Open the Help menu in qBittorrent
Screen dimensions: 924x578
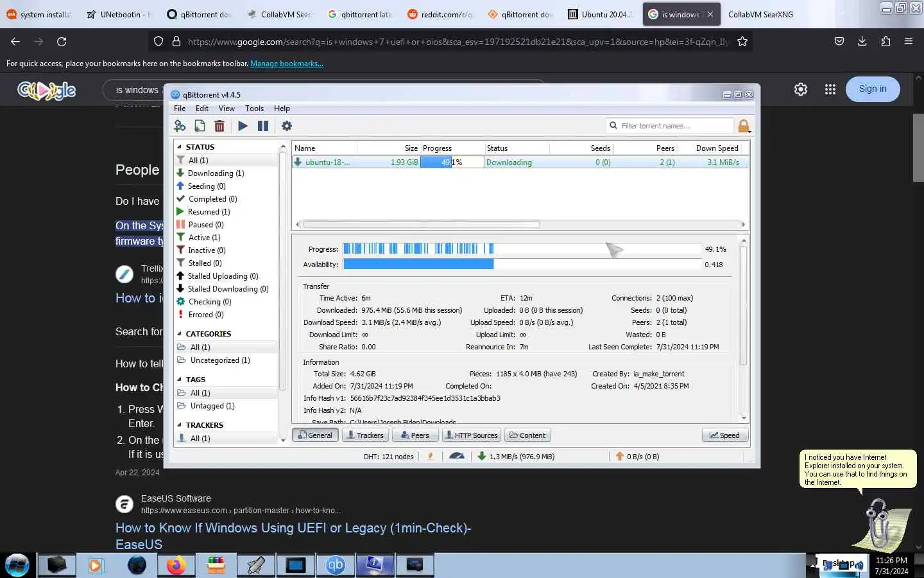[282, 109]
